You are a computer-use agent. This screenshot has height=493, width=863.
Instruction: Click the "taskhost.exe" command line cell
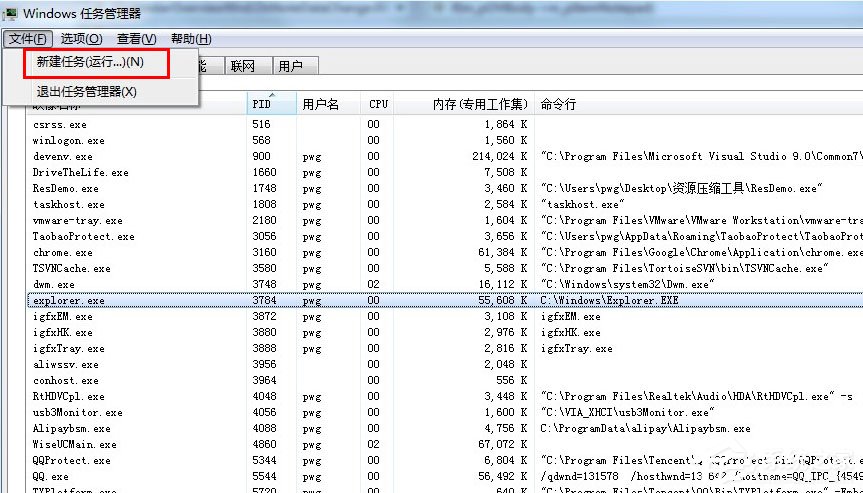pos(583,205)
